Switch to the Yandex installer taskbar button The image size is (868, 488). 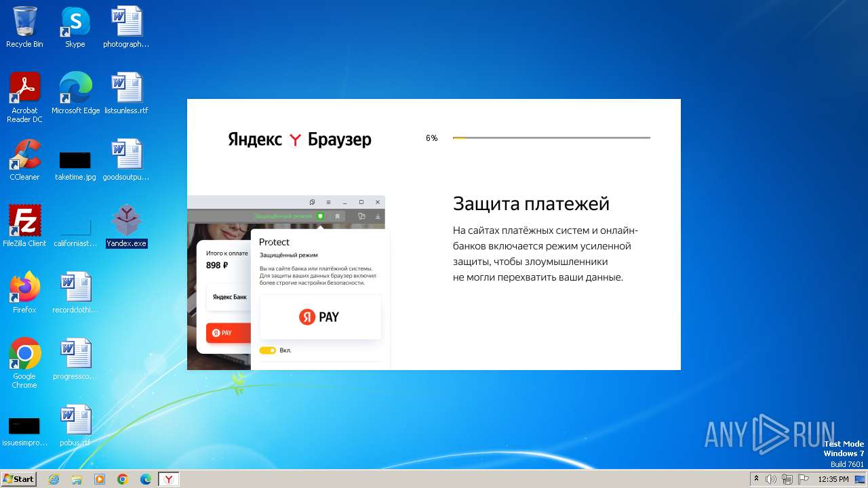(169, 479)
